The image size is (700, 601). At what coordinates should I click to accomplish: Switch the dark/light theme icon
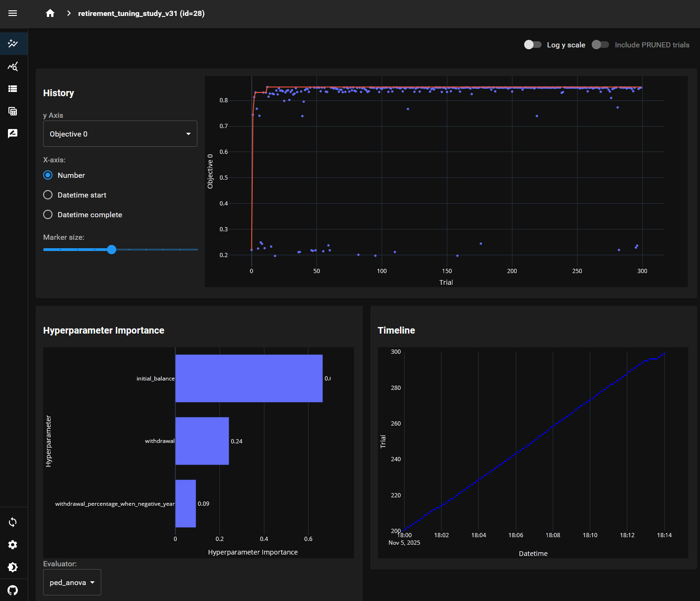[x=13, y=567]
